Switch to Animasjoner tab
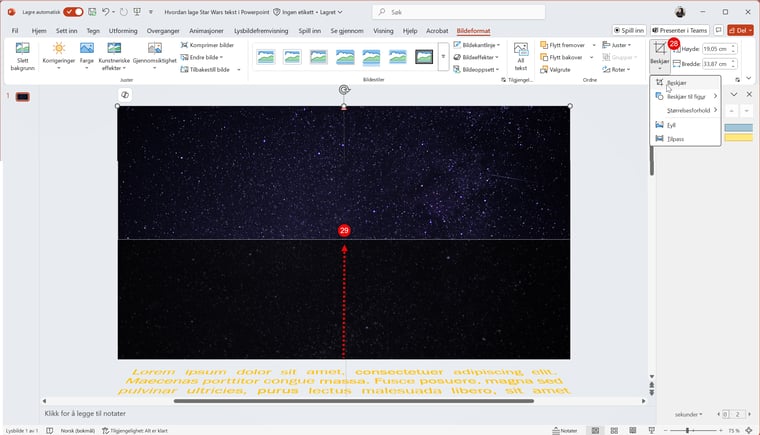This screenshot has width=760, height=435. [206, 31]
